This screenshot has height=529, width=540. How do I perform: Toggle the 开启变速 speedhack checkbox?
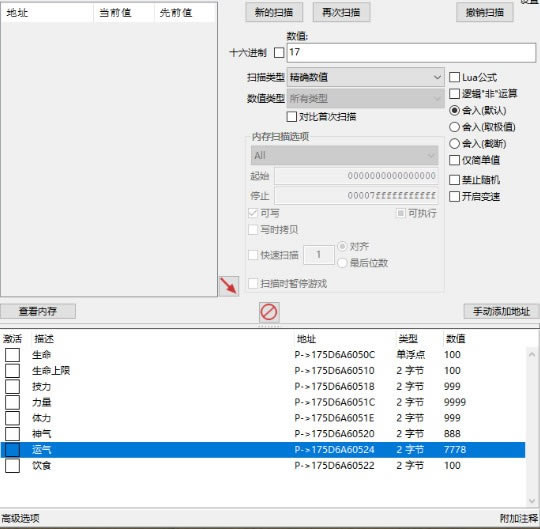[454, 197]
